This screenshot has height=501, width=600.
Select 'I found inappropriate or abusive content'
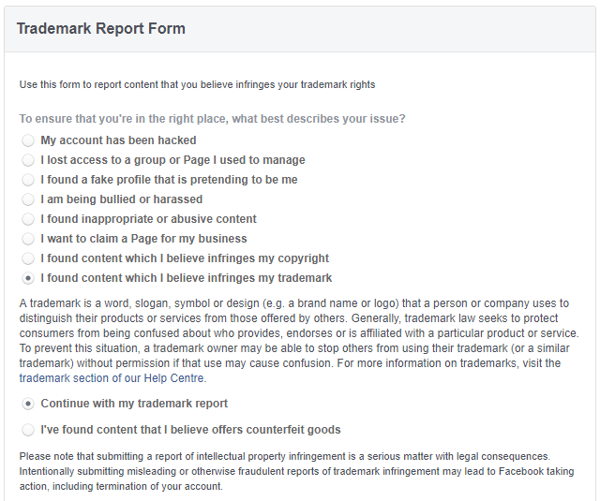tap(28, 219)
